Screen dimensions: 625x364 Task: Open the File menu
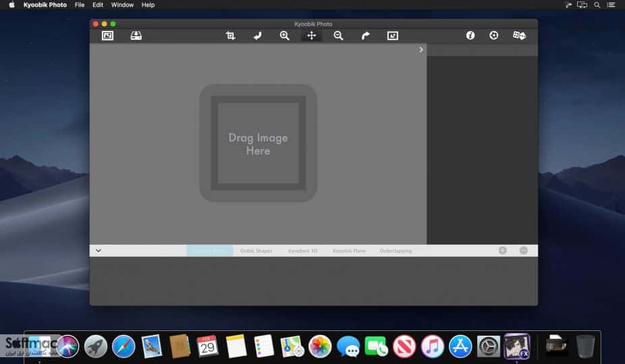80,5
